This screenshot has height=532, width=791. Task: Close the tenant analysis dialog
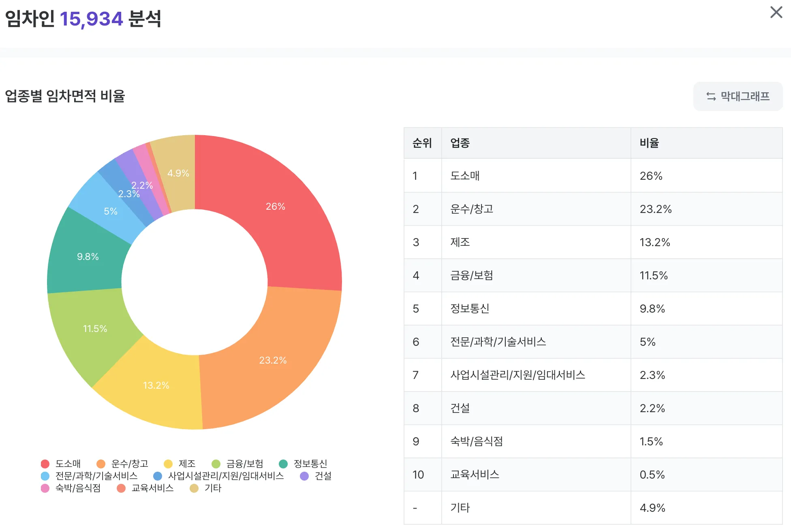776,12
